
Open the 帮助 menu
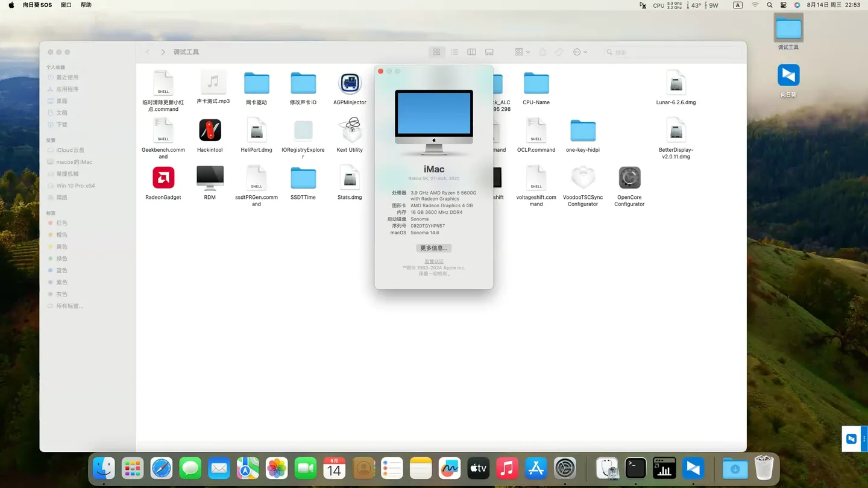pyautogui.click(x=86, y=5)
